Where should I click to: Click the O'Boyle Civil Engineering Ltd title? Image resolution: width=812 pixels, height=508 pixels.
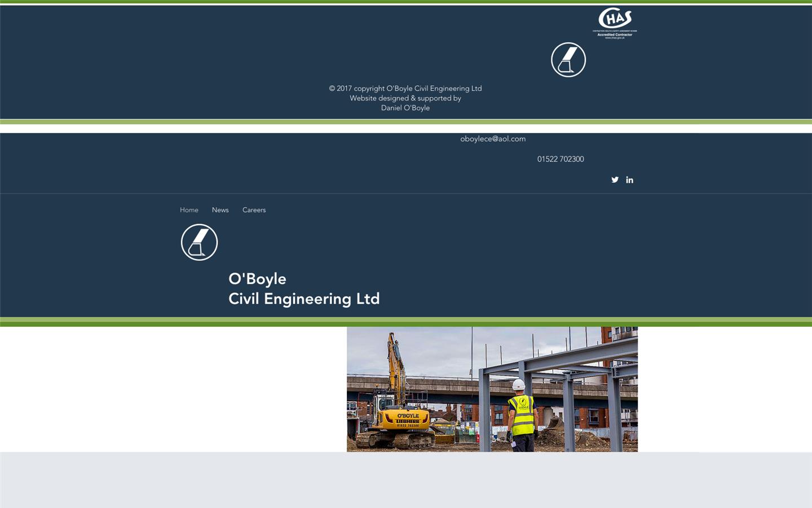coord(303,288)
